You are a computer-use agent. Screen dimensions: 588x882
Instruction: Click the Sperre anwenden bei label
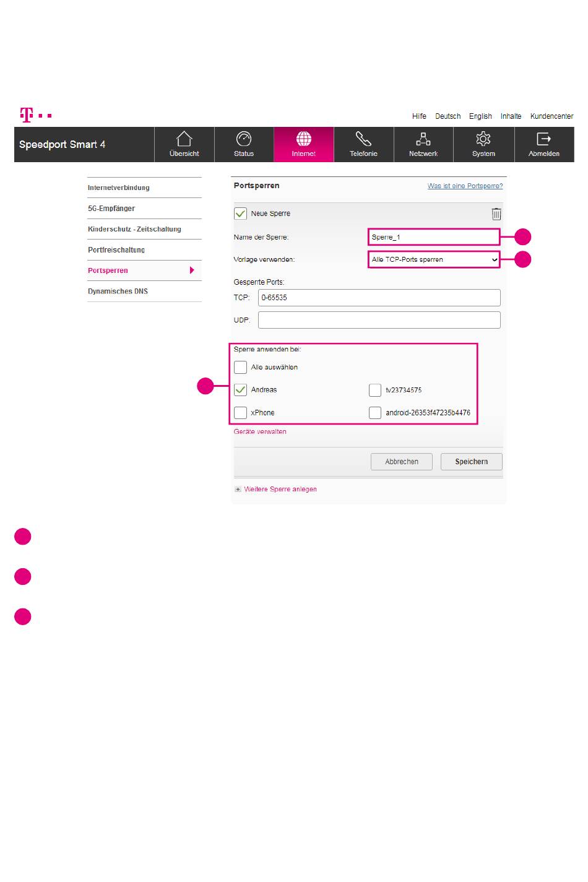tap(267, 349)
